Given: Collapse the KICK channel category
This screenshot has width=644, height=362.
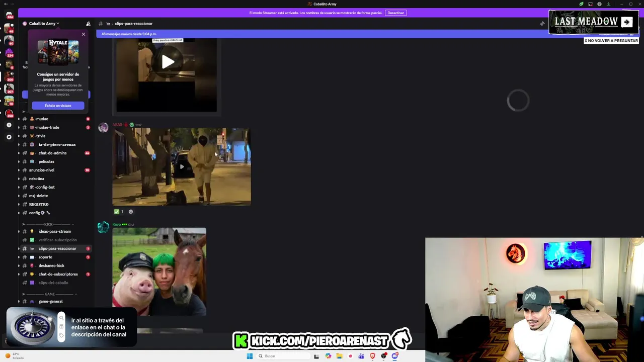Looking at the screenshot, I should (48, 224).
